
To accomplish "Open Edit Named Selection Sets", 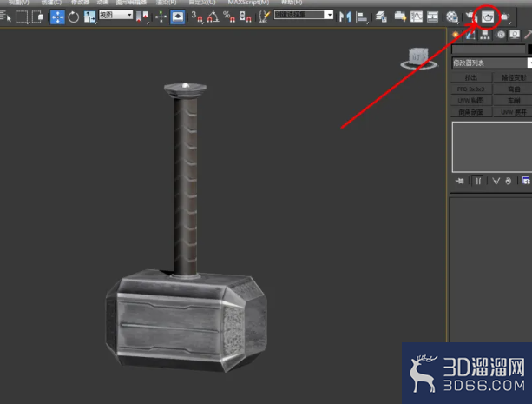I will [x=264, y=17].
